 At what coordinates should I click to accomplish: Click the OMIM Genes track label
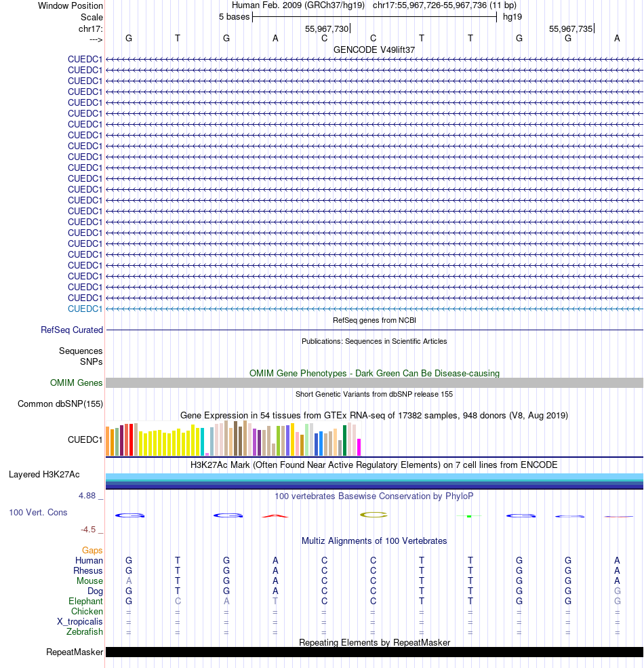[76, 382]
